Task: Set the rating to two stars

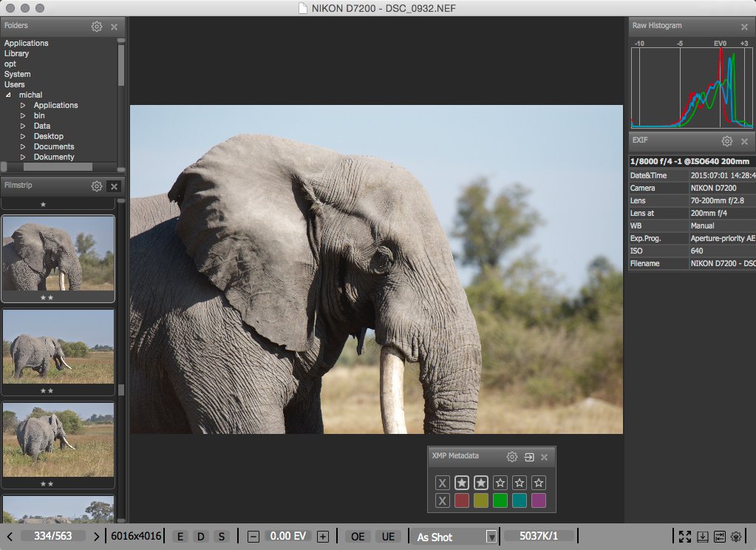Action: 480,483
